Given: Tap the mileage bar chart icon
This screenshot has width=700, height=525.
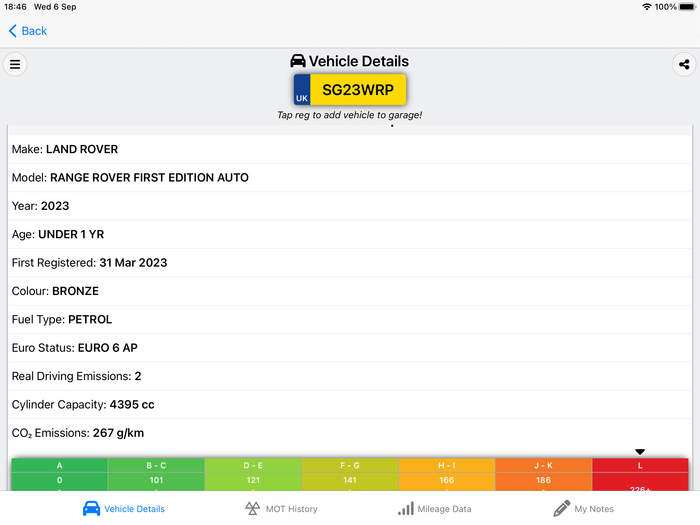Looking at the screenshot, I should coord(406,508).
